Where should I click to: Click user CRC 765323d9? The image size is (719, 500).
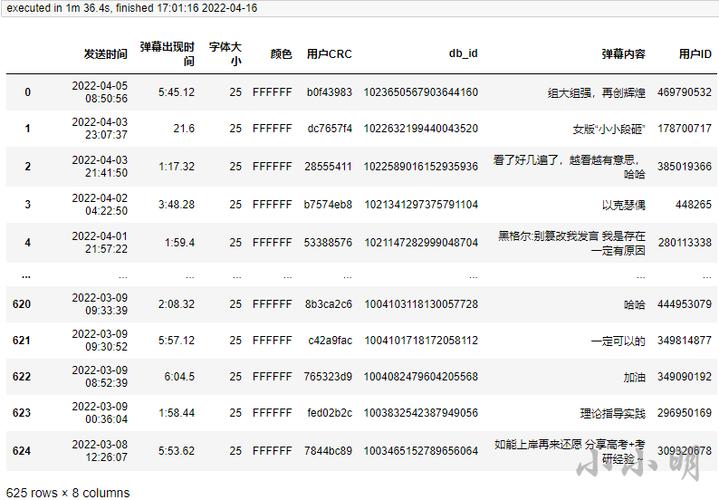pos(328,376)
